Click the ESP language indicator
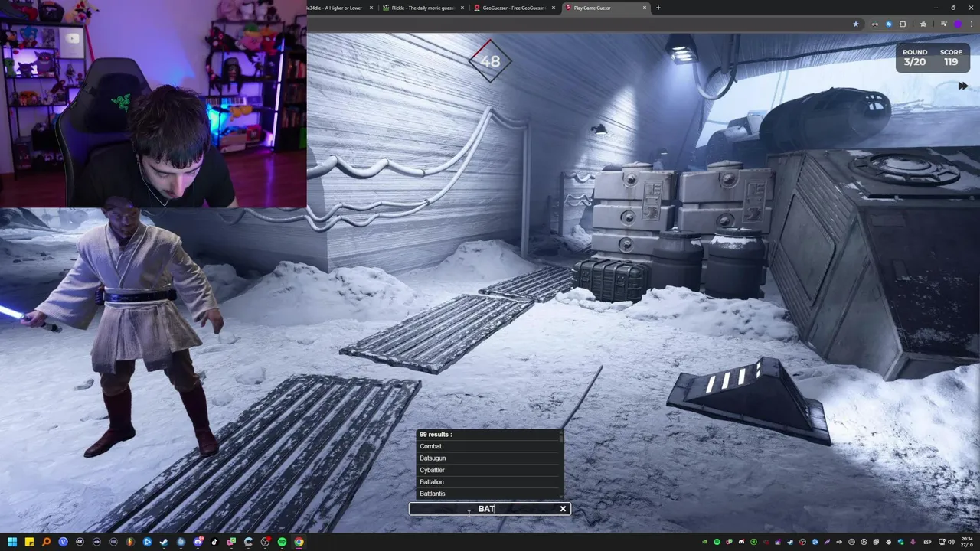 [927, 542]
